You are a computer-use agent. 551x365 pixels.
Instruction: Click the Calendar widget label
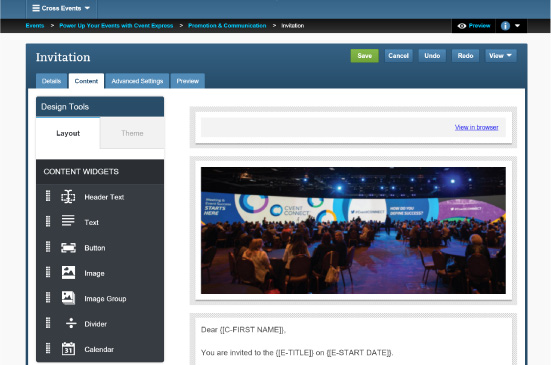pos(99,349)
